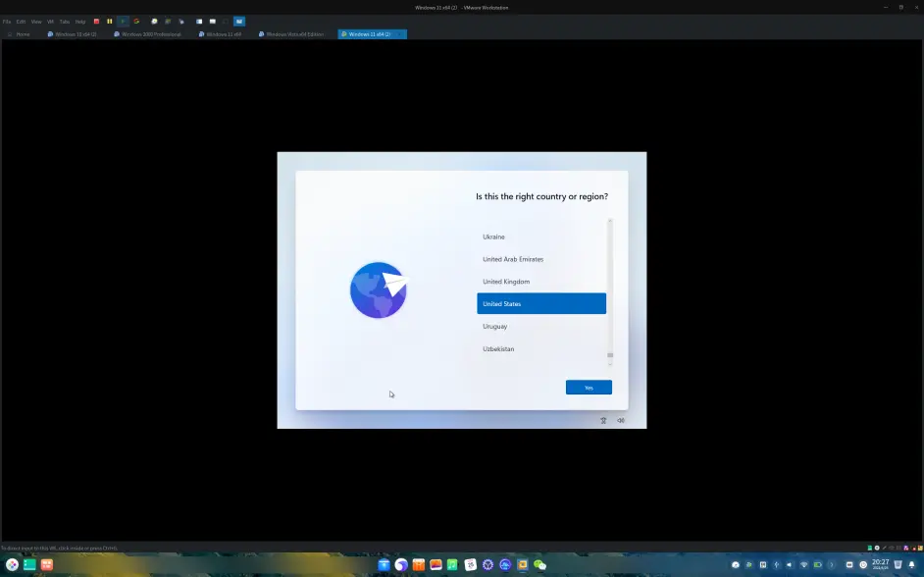Viewport: 924px width, 577px height.
Task: Select the highlighted United States entry
Action: tap(541, 303)
